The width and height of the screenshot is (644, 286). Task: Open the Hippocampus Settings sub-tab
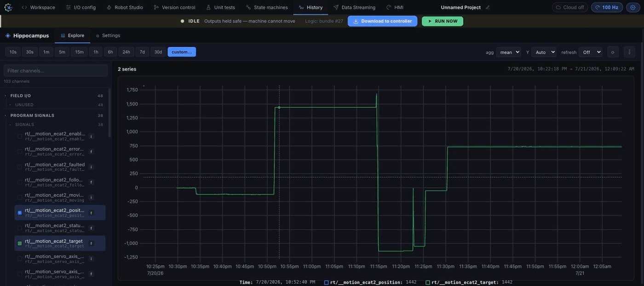(x=108, y=35)
